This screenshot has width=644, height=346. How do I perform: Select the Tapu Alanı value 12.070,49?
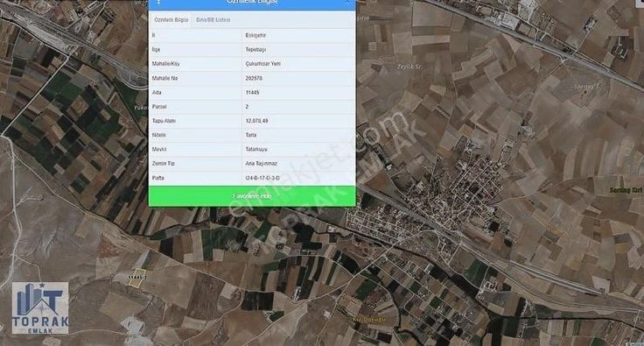[256, 121]
